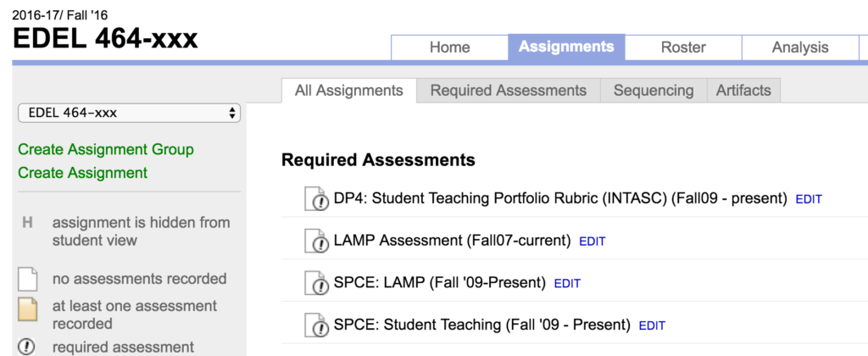Go to the Analysis tab
Image resolution: width=868 pixels, height=356 pixels.
click(799, 47)
